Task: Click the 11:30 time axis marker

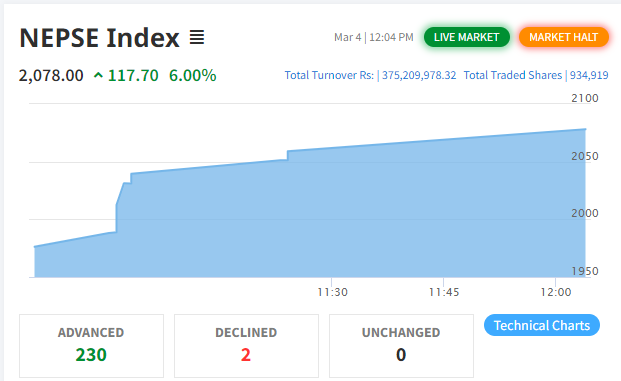Action: click(x=332, y=292)
